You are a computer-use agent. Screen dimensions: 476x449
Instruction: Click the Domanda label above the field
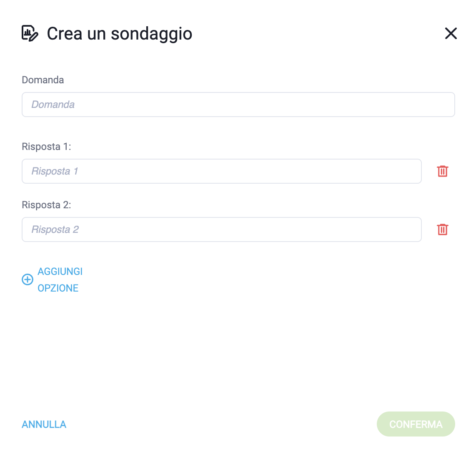coord(43,80)
